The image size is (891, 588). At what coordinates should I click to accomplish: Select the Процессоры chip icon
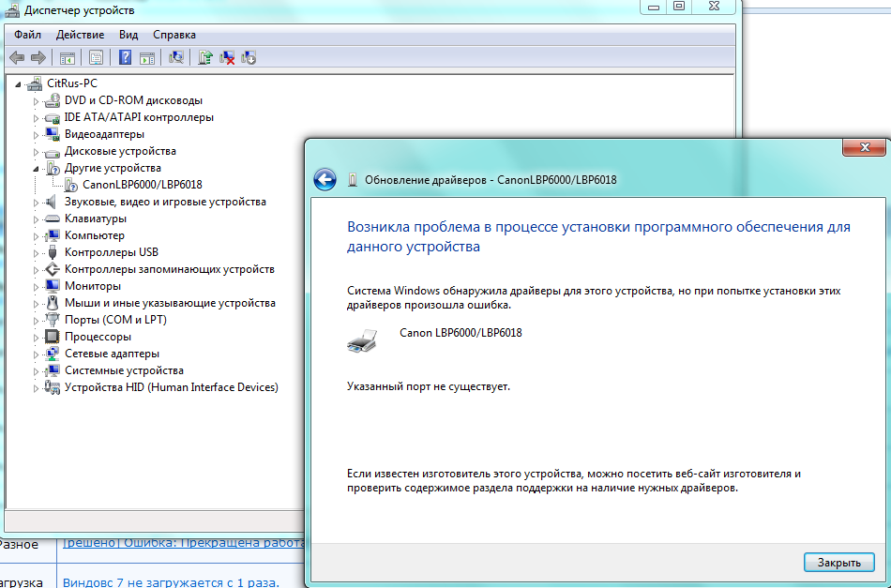click(53, 337)
